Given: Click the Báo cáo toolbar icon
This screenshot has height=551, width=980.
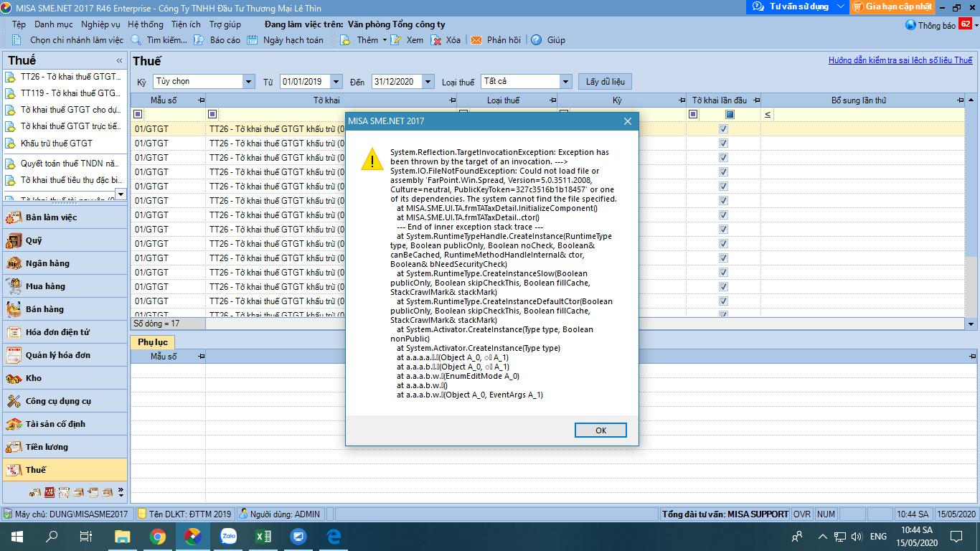Looking at the screenshot, I should point(199,40).
